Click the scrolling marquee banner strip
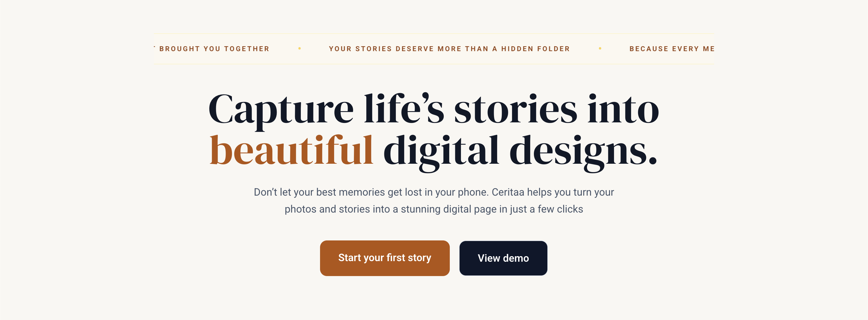 click(x=434, y=49)
